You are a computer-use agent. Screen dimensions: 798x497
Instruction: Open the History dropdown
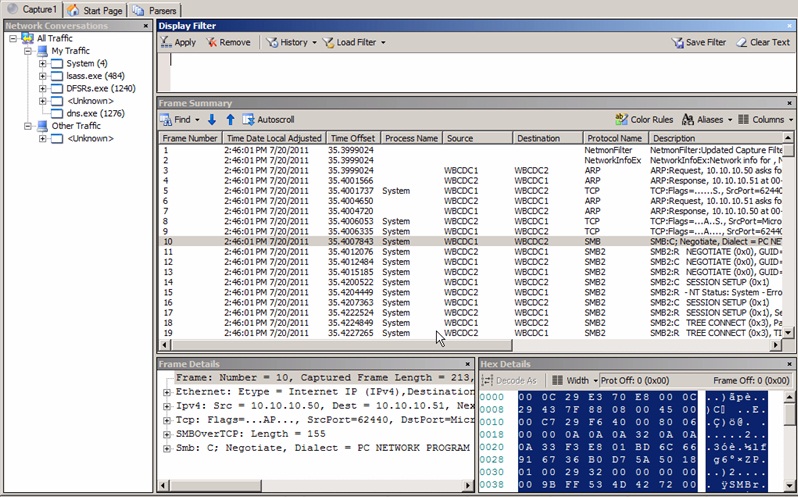pos(292,43)
